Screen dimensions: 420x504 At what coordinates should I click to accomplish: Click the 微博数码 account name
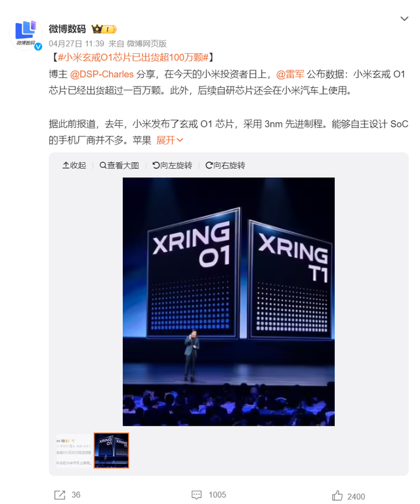[x=67, y=29]
